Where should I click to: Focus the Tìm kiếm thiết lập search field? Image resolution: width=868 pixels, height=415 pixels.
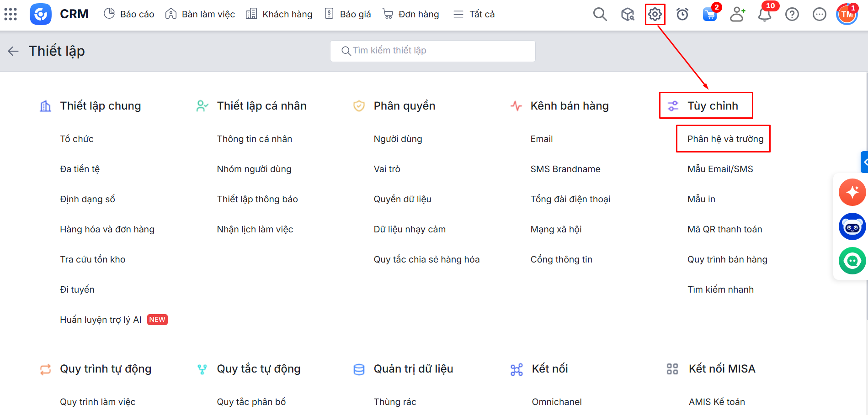433,51
